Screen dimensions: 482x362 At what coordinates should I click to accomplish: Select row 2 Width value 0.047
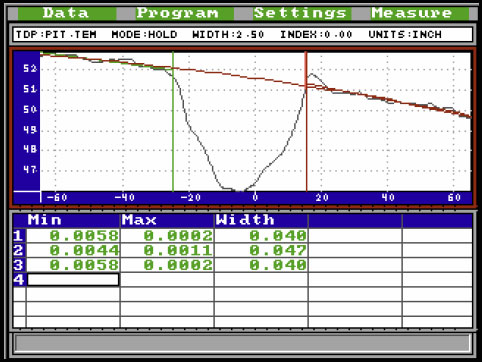tap(261, 250)
